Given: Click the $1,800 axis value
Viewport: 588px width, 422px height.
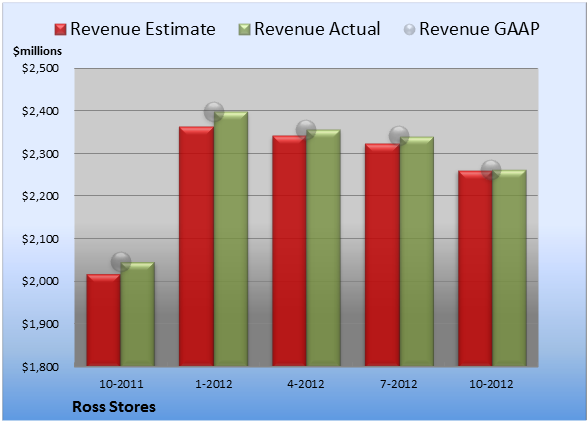Looking at the screenshot, I should (40, 367).
